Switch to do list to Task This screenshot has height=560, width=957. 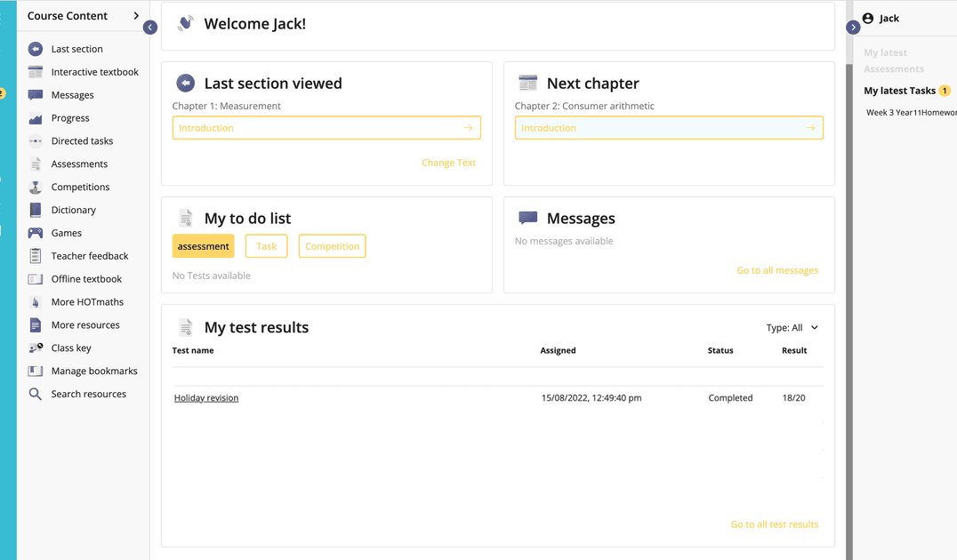click(x=266, y=246)
